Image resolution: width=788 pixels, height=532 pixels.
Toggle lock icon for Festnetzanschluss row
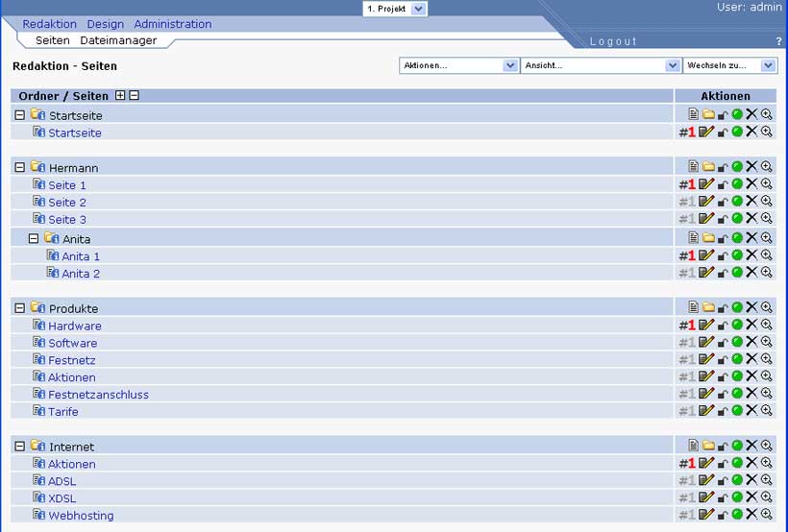[723, 394]
